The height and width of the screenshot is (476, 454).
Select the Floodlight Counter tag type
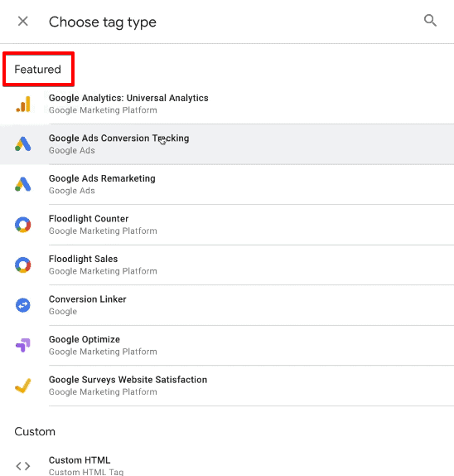coord(227,225)
